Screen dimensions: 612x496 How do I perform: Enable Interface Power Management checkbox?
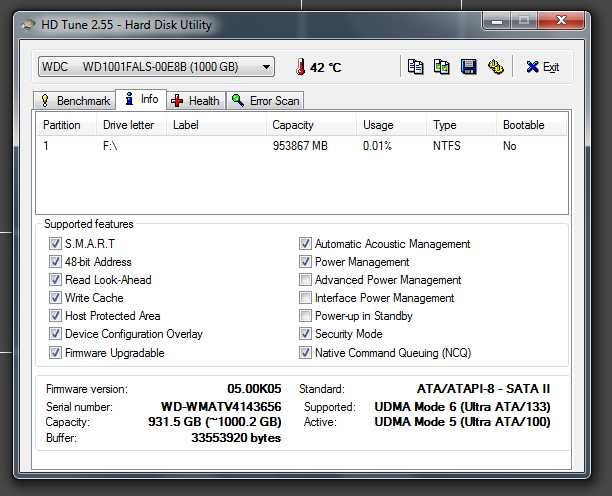click(x=305, y=297)
